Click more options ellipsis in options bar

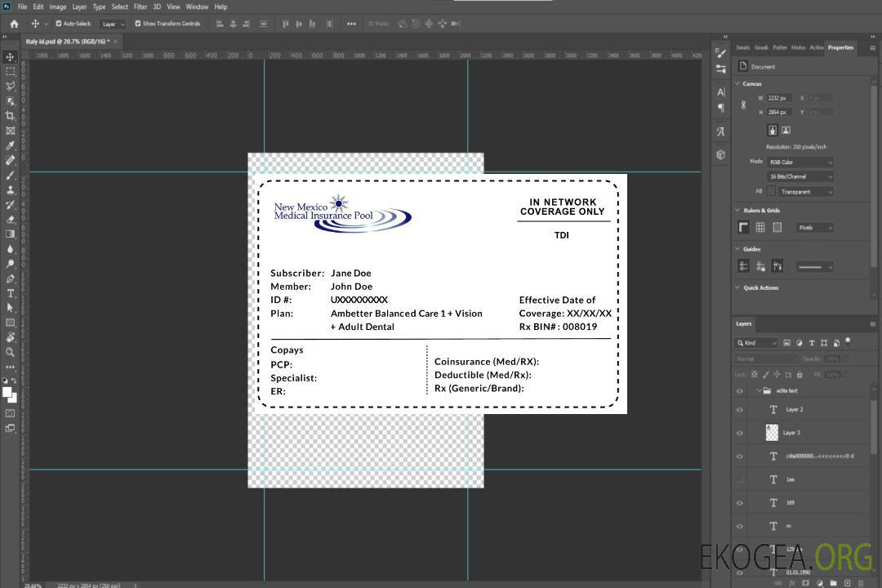tap(351, 24)
